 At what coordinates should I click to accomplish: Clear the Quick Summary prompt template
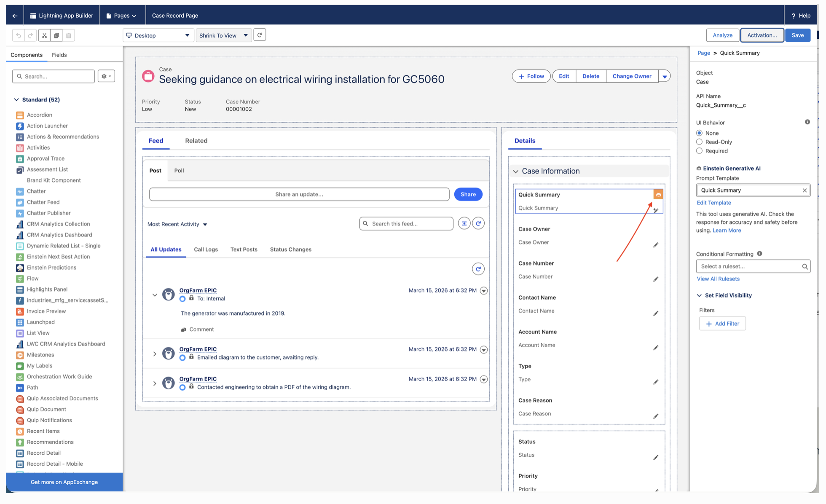(805, 190)
